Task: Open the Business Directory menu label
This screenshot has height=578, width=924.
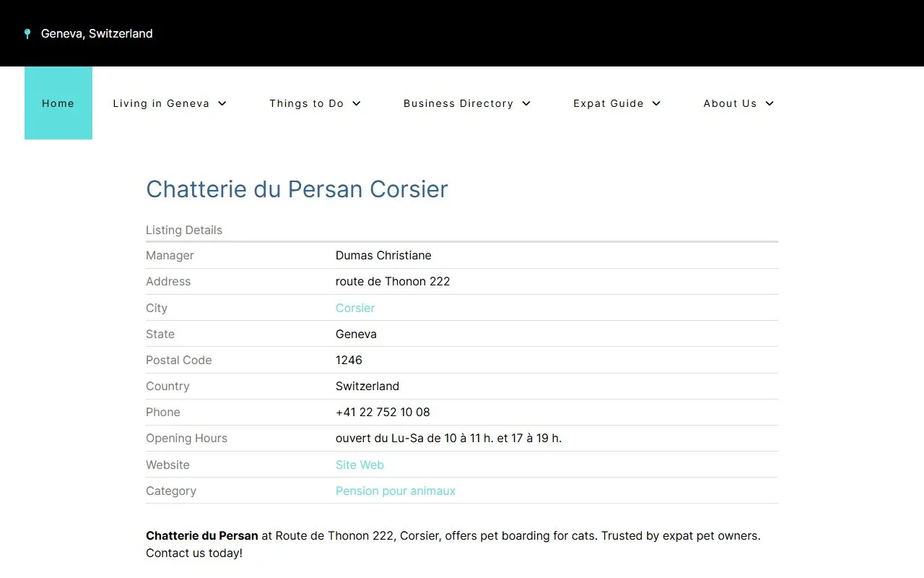Action: [x=458, y=103]
